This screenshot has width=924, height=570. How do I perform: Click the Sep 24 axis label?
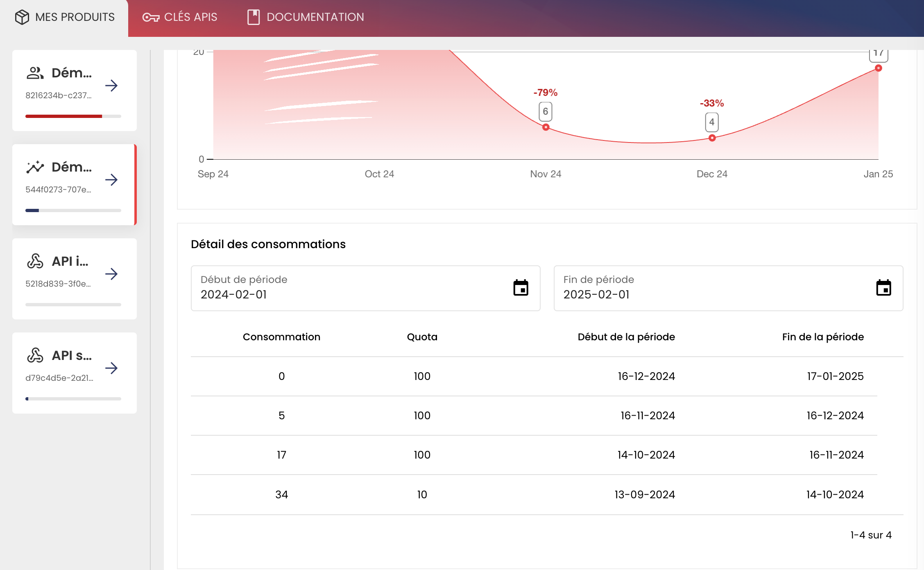point(213,174)
